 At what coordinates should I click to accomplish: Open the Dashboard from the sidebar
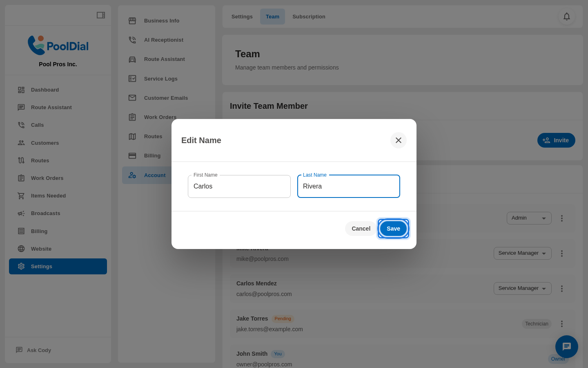pos(45,90)
